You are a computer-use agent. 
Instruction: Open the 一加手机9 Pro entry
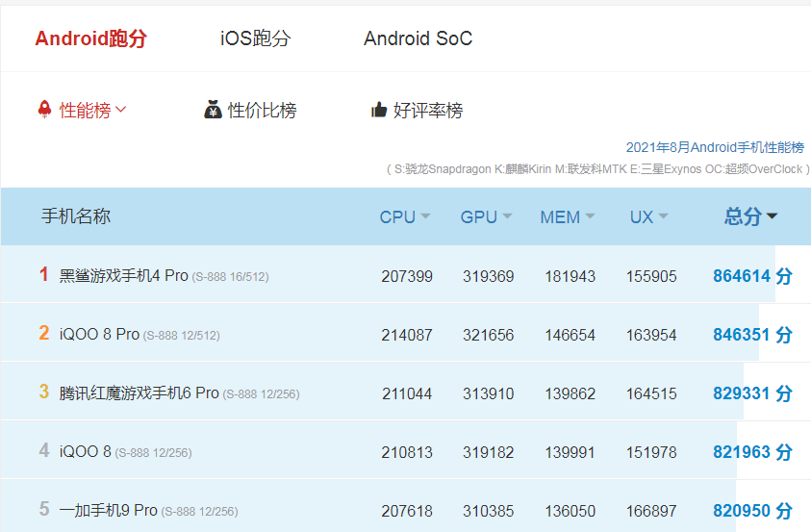[x=148, y=510]
